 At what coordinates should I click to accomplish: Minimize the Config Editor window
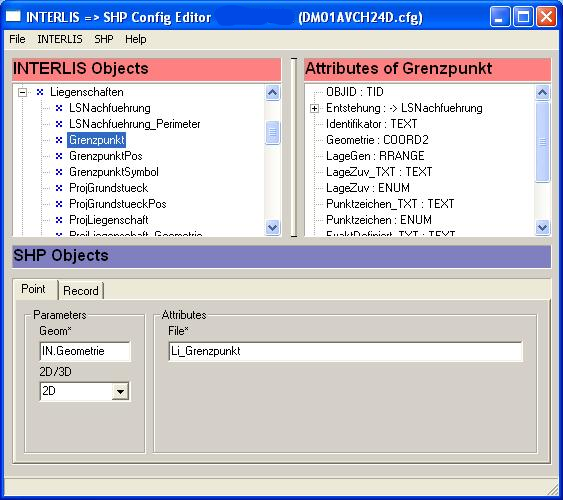pos(500,17)
